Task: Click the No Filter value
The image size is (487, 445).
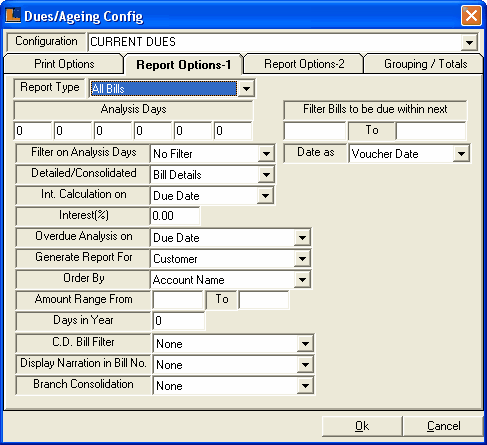Action: tap(173, 154)
